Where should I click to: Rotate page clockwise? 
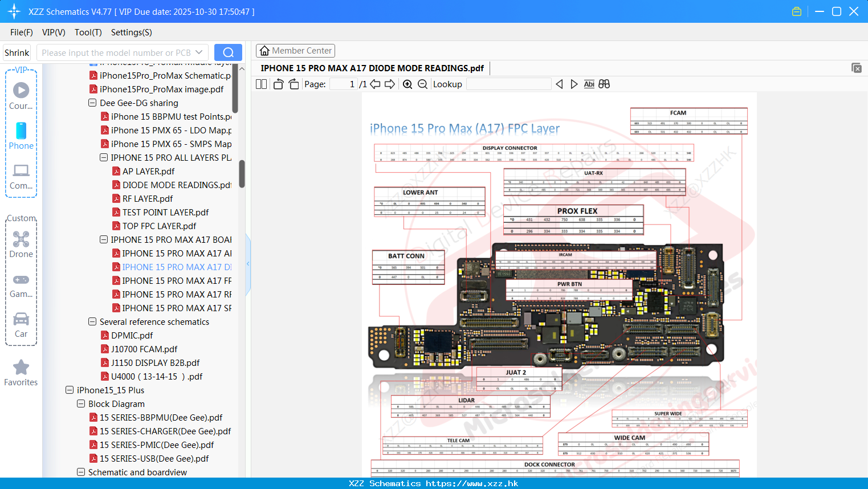coord(294,84)
